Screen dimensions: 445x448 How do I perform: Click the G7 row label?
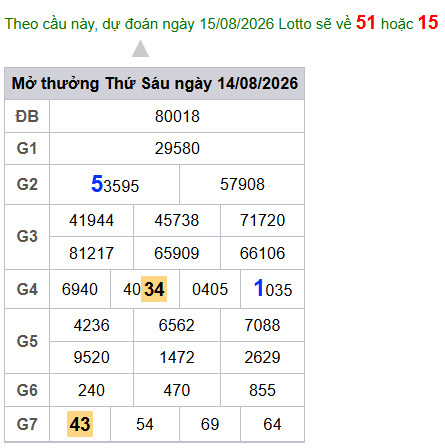(27, 424)
